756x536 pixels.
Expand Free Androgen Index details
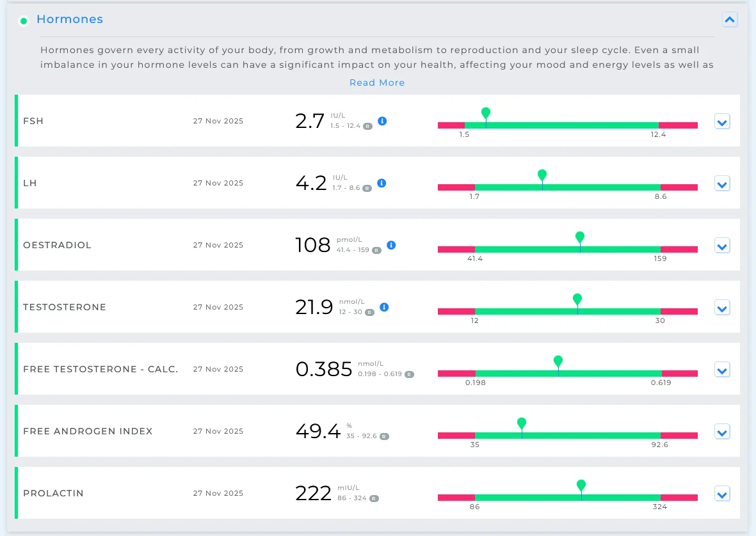pyautogui.click(x=722, y=432)
